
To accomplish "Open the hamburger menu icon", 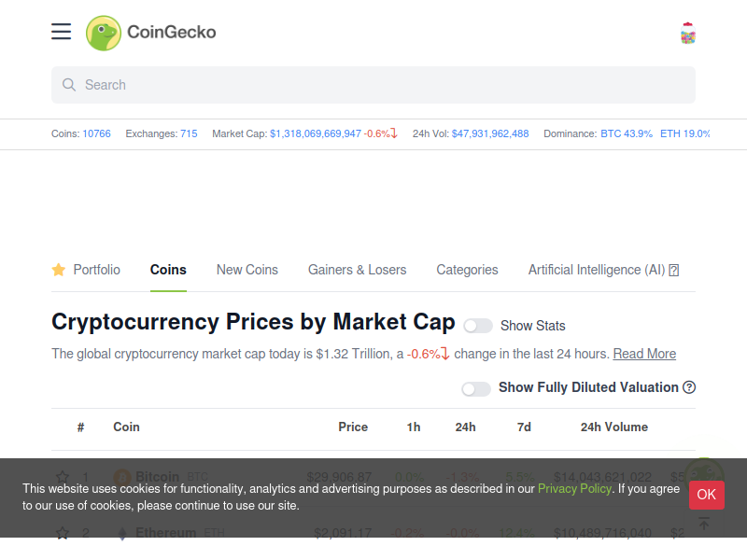I will pyautogui.click(x=61, y=32).
